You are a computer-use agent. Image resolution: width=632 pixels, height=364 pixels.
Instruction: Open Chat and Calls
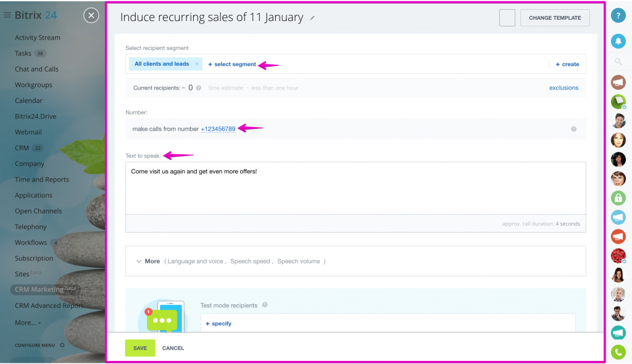pyautogui.click(x=36, y=69)
